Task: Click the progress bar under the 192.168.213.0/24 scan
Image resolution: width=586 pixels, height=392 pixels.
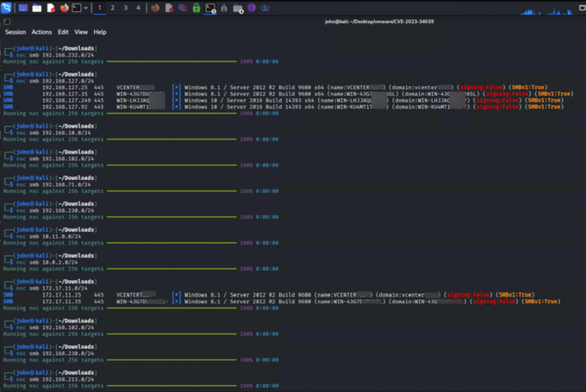Action: click(x=171, y=386)
